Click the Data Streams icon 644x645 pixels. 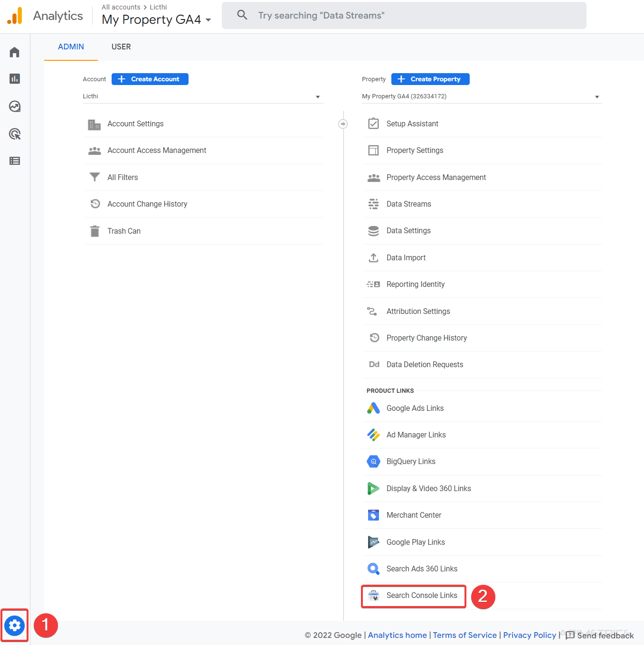click(374, 204)
